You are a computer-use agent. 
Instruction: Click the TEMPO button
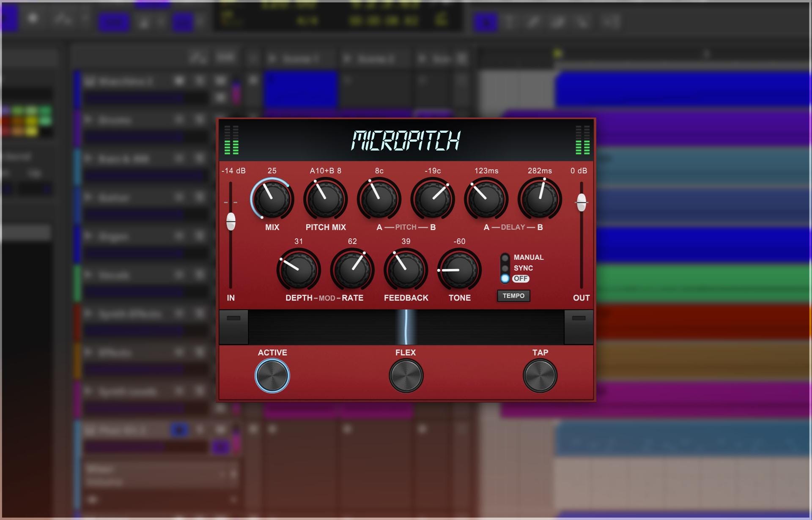click(x=513, y=296)
